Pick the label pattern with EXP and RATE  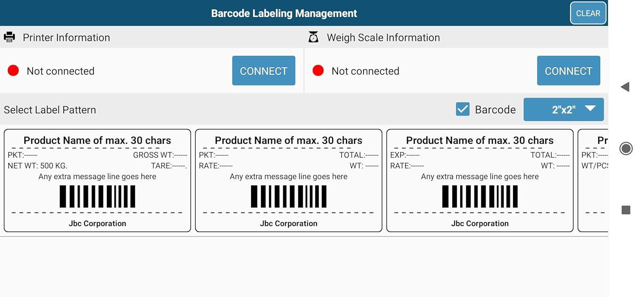click(480, 181)
